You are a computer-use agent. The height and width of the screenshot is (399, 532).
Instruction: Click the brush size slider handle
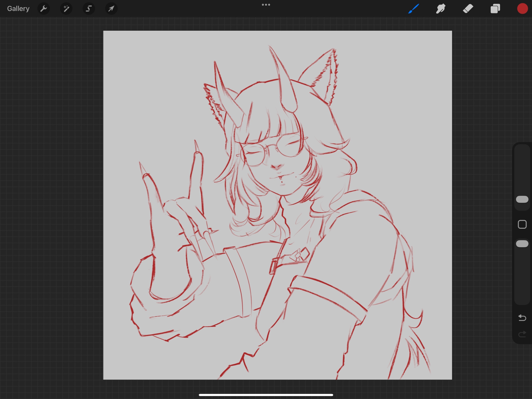click(522, 199)
